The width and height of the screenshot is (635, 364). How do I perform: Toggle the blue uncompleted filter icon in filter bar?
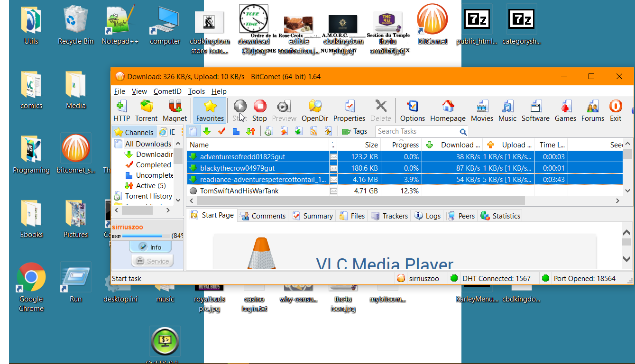pos(236,131)
